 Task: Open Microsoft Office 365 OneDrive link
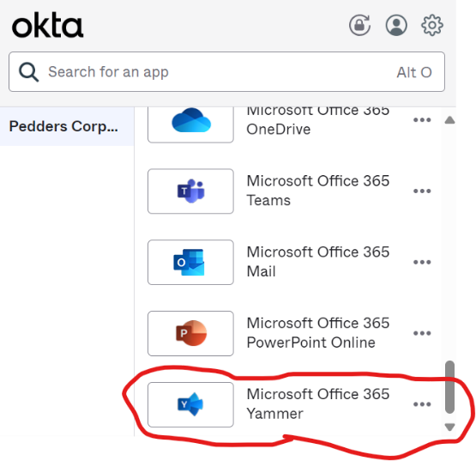(x=318, y=120)
